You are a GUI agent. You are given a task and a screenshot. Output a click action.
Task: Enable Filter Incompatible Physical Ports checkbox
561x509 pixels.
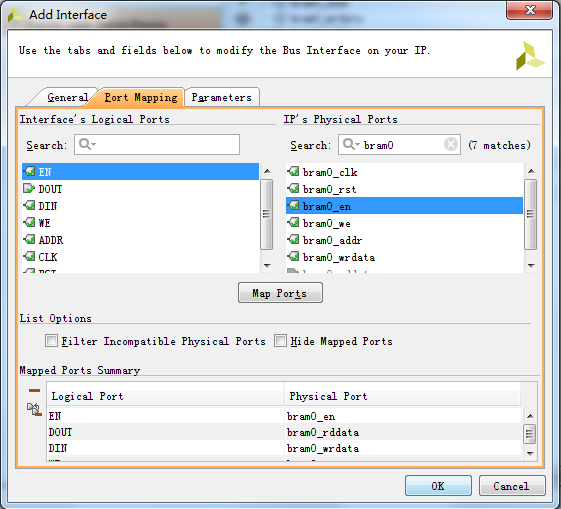pyautogui.click(x=51, y=341)
